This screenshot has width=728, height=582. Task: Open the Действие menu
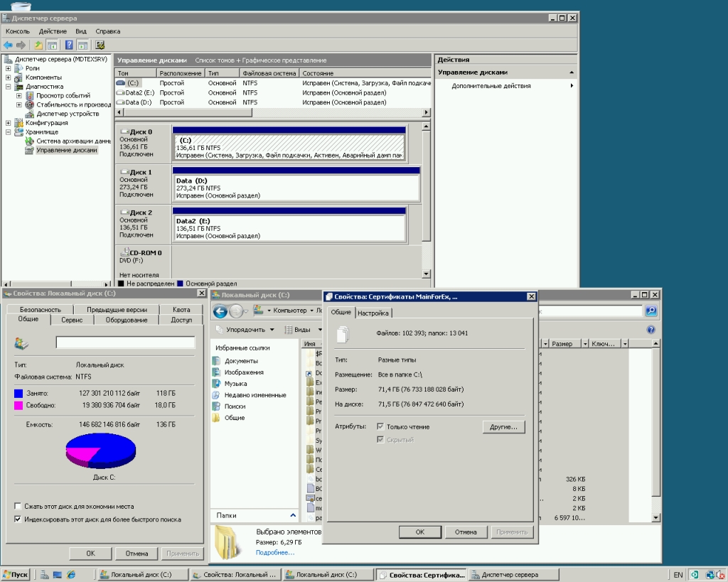[x=53, y=31]
